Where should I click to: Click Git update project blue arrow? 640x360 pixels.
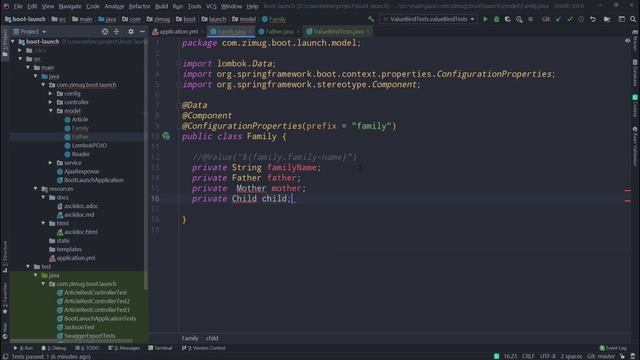point(558,19)
